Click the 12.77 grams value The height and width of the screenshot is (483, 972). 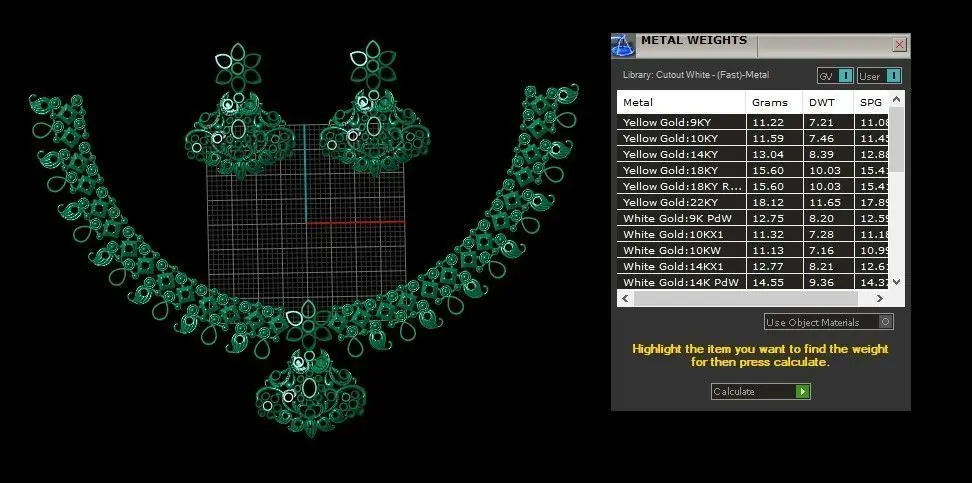[x=767, y=266]
